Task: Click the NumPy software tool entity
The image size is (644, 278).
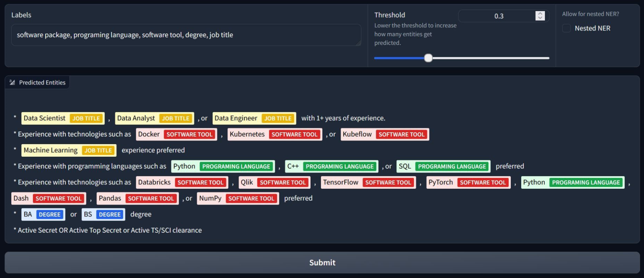Action: click(238, 198)
